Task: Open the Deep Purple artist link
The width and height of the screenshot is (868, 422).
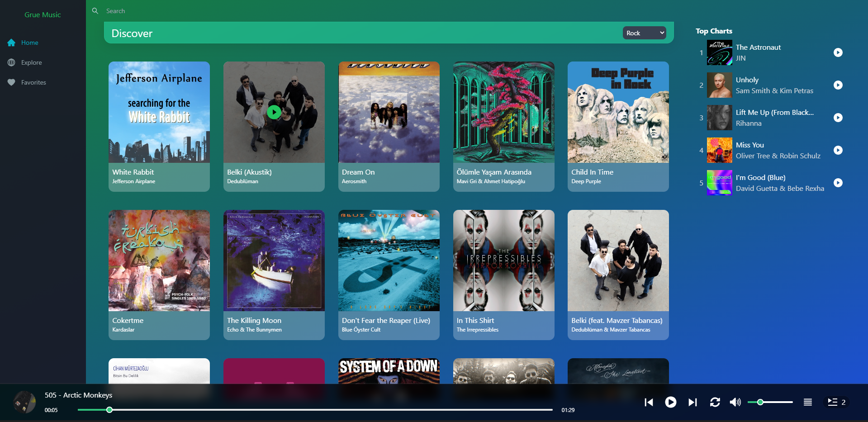Action: coord(586,181)
